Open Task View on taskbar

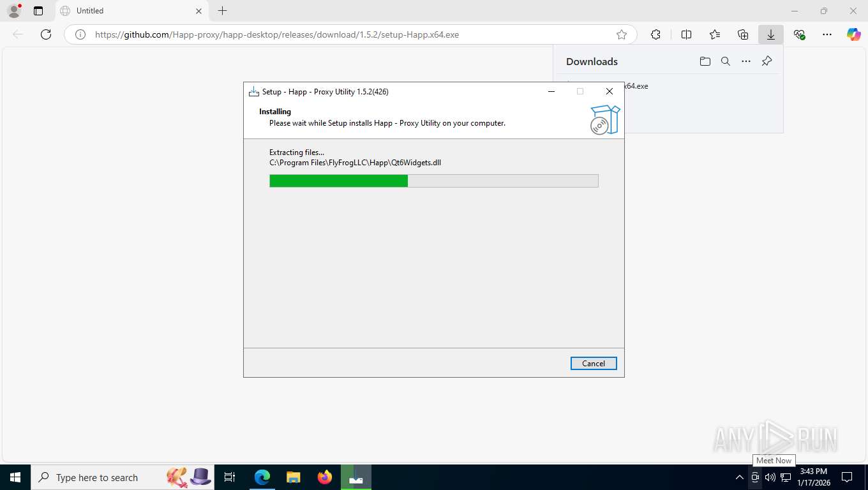tap(230, 477)
